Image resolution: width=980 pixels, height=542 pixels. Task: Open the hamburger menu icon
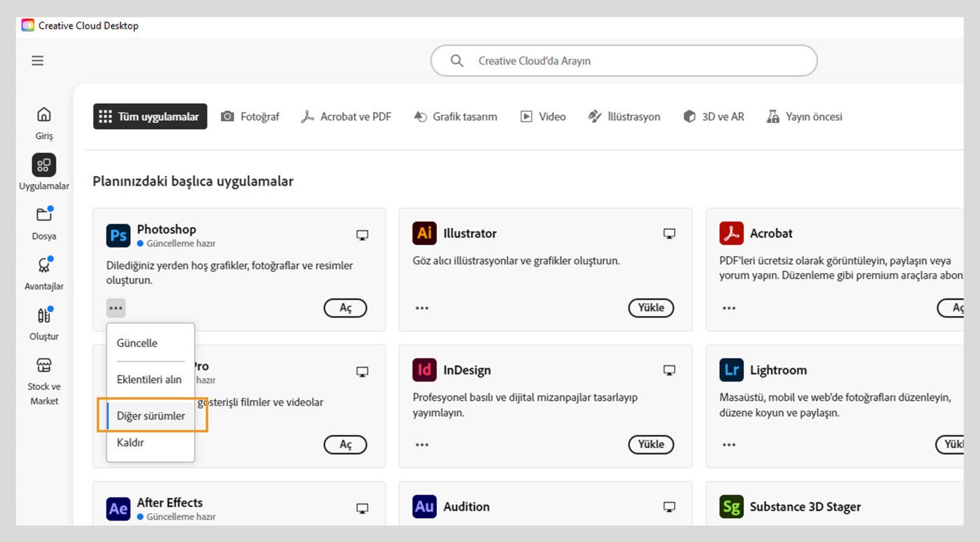(37, 61)
